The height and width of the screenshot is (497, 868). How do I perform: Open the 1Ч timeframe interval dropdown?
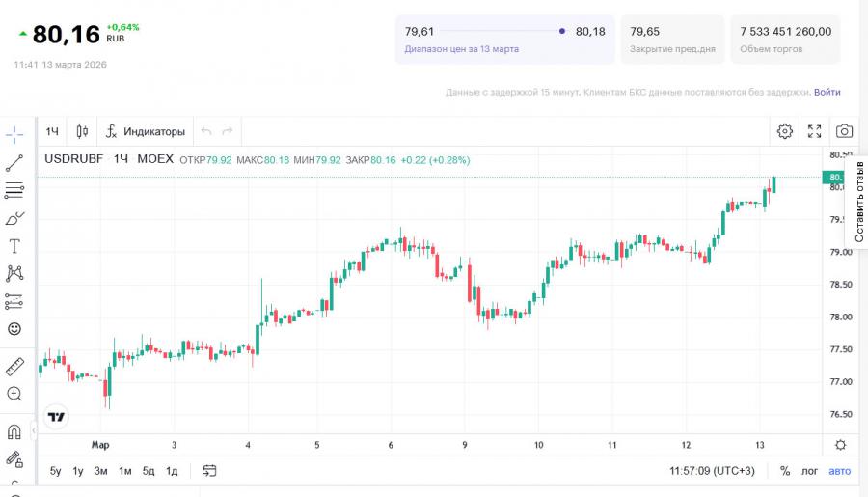pos(53,131)
